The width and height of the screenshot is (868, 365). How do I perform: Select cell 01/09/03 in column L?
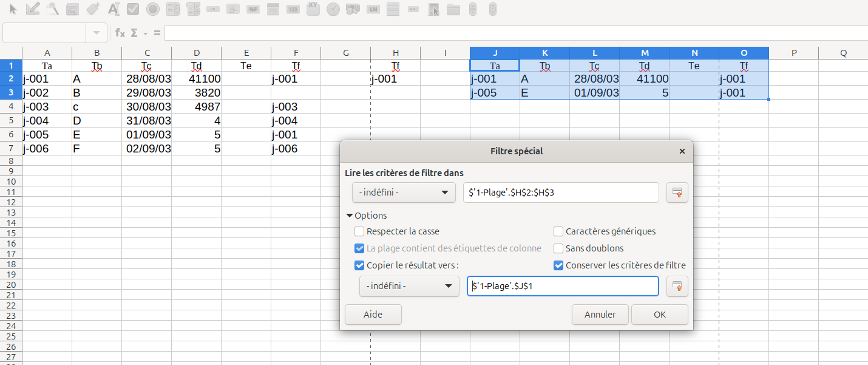click(595, 93)
